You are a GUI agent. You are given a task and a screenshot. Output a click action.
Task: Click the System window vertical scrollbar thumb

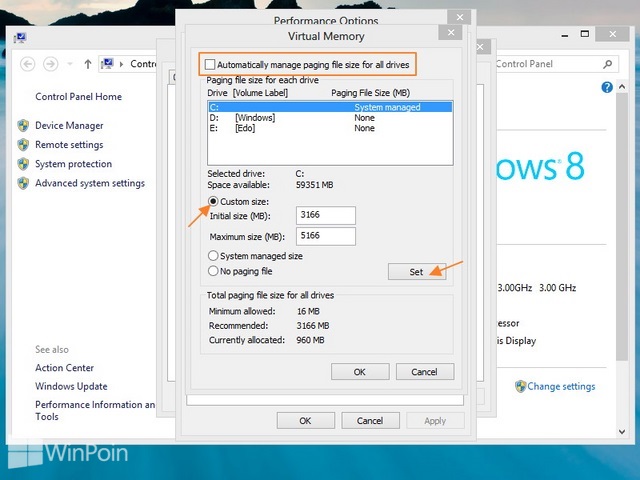click(x=622, y=227)
